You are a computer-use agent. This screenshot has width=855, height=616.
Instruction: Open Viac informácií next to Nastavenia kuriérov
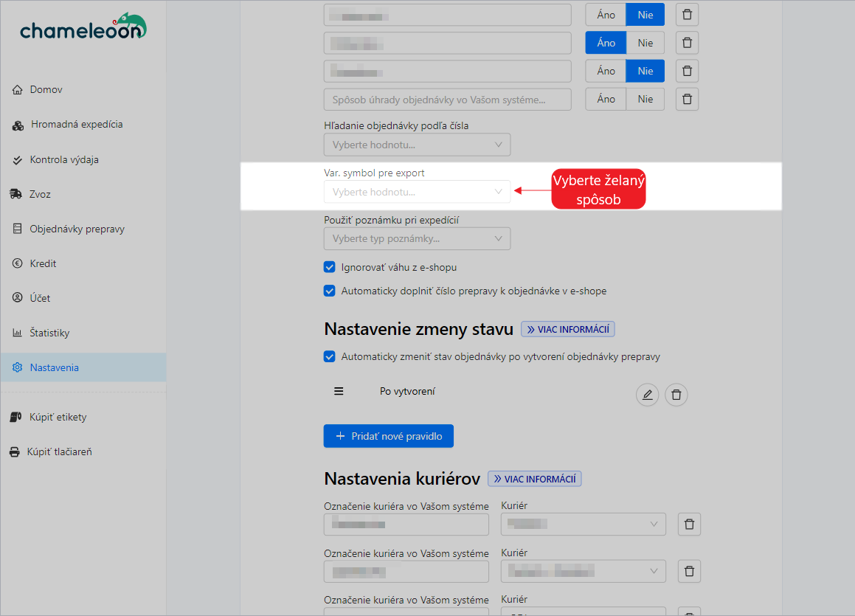click(x=534, y=479)
